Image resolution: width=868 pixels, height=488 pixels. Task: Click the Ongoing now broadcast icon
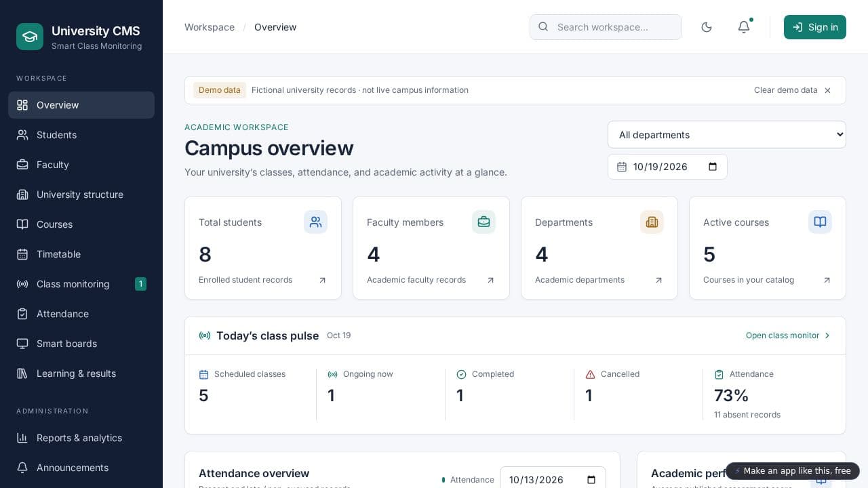[x=332, y=374]
